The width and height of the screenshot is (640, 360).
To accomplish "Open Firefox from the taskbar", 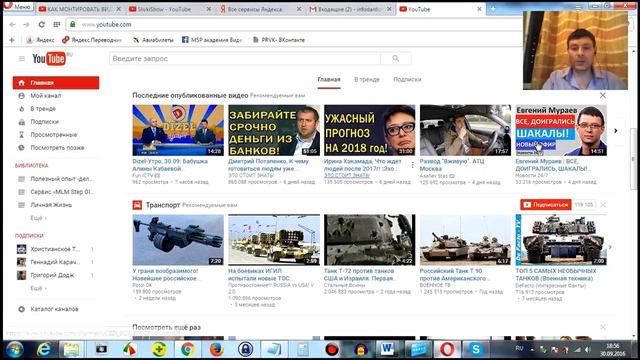I will [x=216, y=349].
